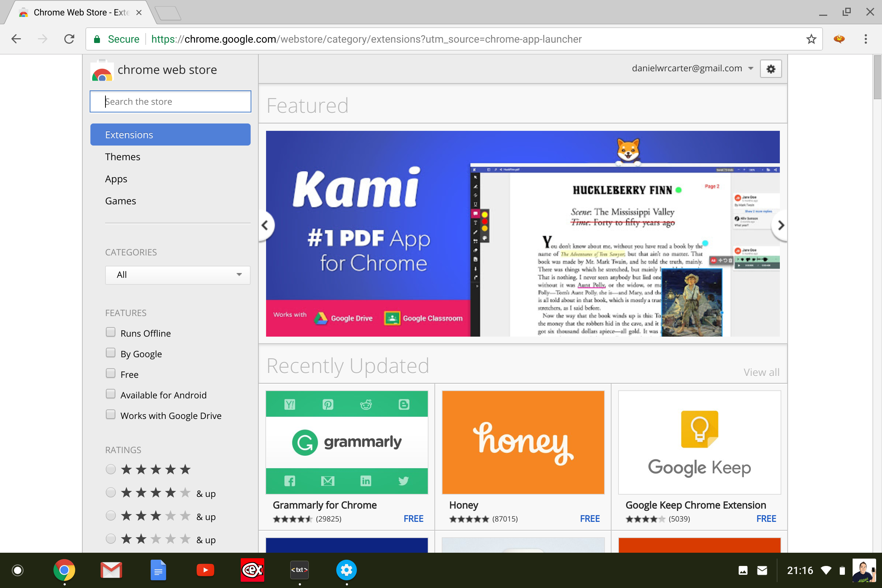This screenshot has width=882, height=588.
Task: Click the forward navigation arrow
Action: point(43,39)
